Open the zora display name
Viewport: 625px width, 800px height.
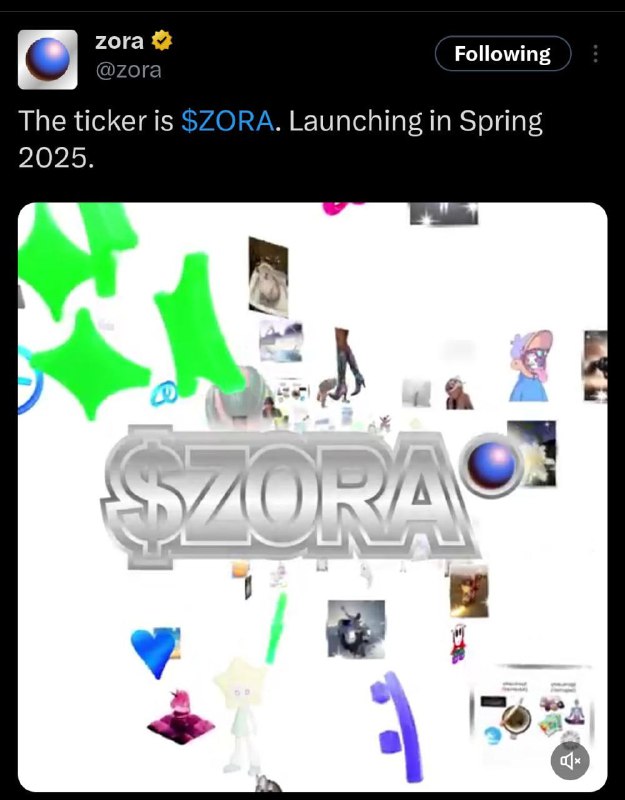click(119, 41)
